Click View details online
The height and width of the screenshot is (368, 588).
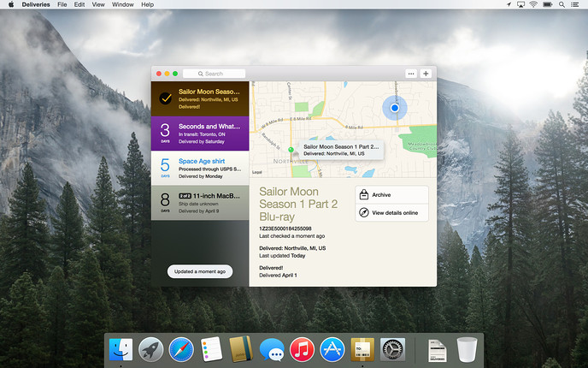point(392,213)
